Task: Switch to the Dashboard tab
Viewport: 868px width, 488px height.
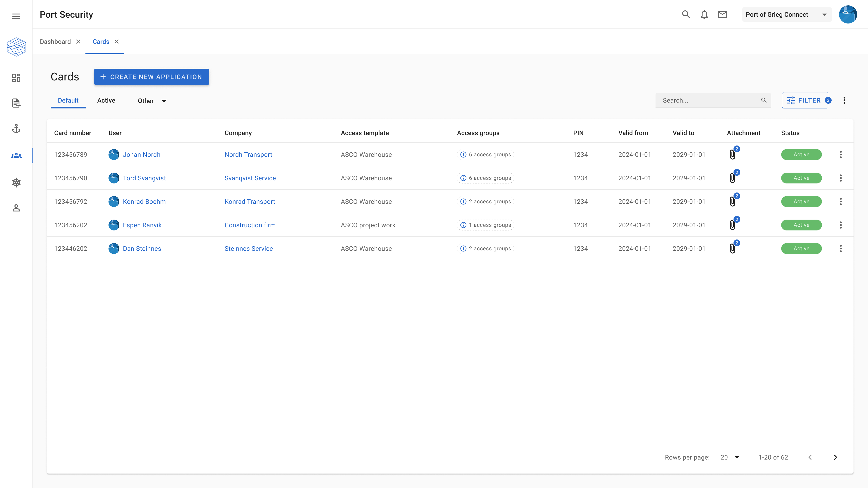Action: [55, 42]
